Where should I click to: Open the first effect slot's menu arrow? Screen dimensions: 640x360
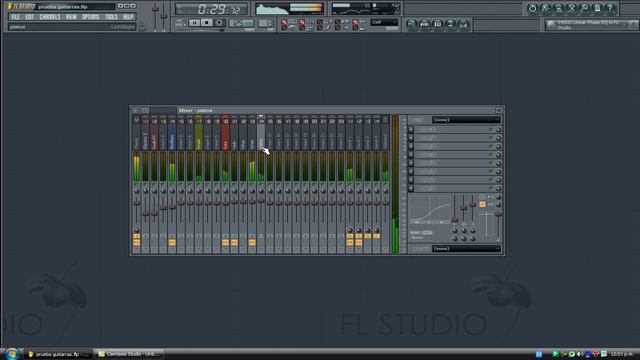(411, 129)
